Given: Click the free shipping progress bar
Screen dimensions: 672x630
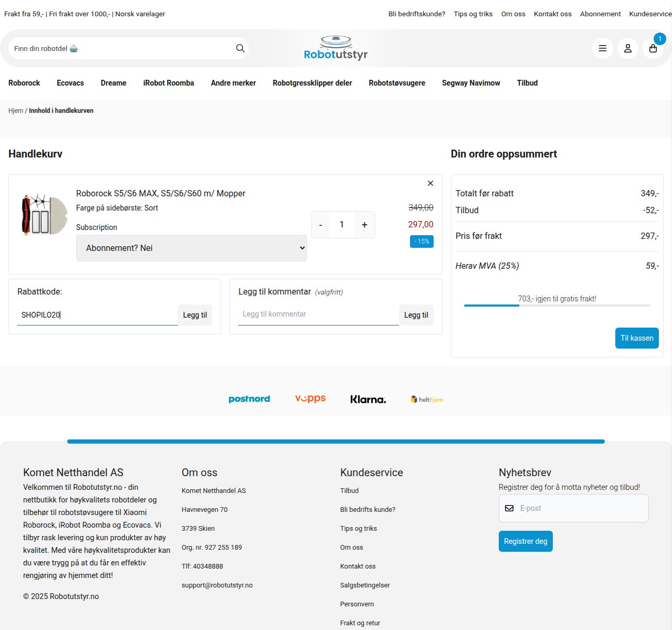Looking at the screenshot, I should coord(557,306).
